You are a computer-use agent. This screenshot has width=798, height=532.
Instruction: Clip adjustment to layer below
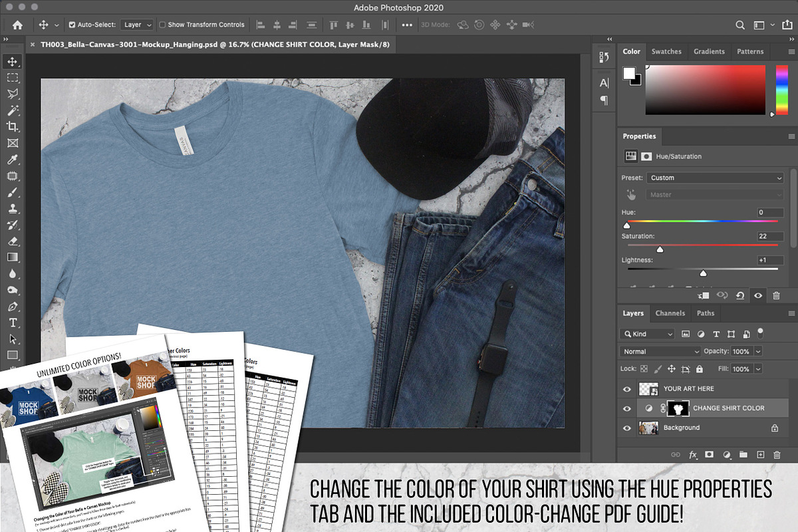click(x=704, y=295)
